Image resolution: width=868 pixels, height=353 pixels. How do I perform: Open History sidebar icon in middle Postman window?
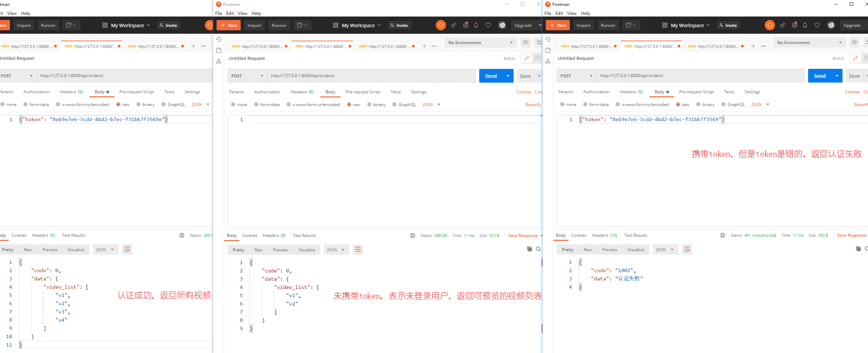(219, 40)
